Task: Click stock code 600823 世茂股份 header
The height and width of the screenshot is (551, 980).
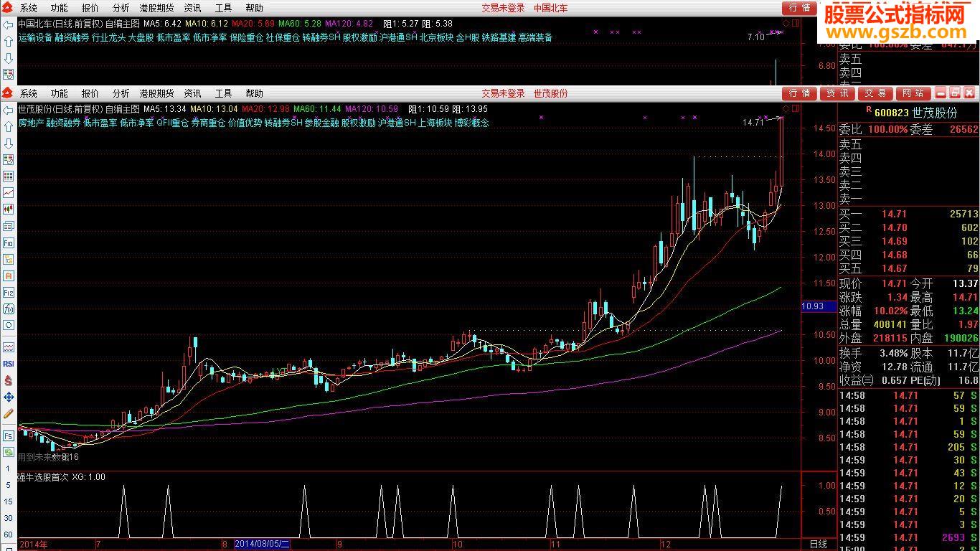Action: [916, 113]
